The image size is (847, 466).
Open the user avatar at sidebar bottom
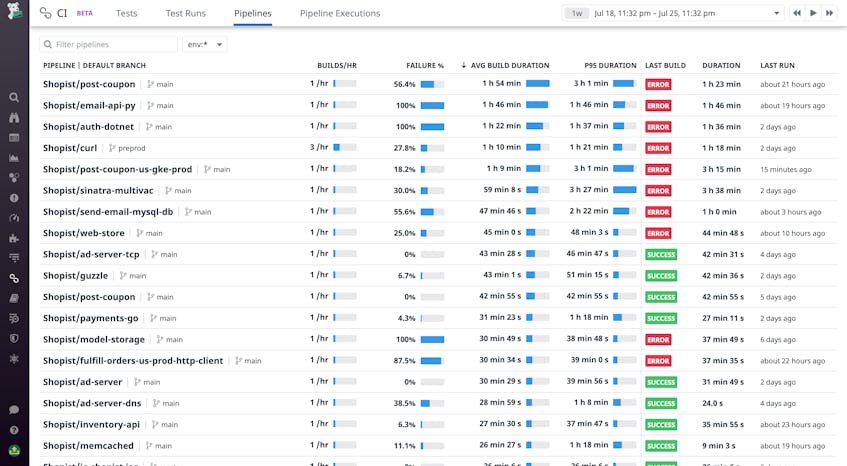click(14, 450)
